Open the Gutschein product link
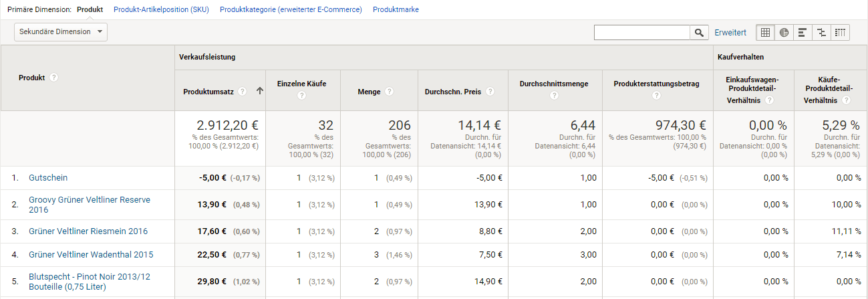 (48, 178)
